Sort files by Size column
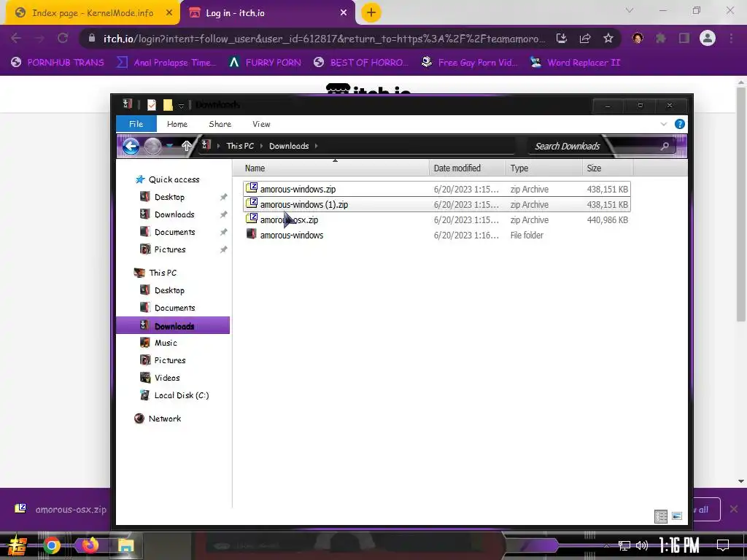The width and height of the screenshot is (747, 560). tap(608, 168)
